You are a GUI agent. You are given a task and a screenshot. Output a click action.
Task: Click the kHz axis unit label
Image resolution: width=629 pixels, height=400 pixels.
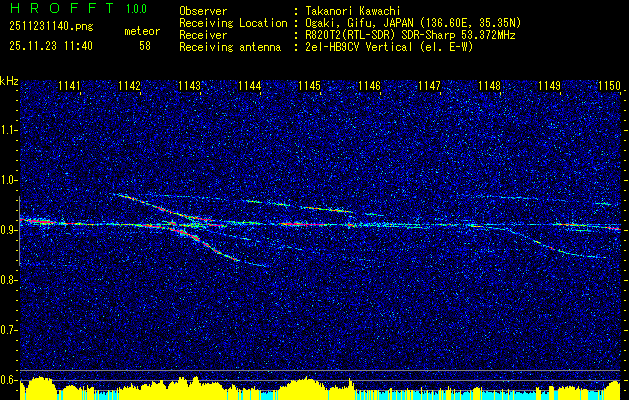9,82
